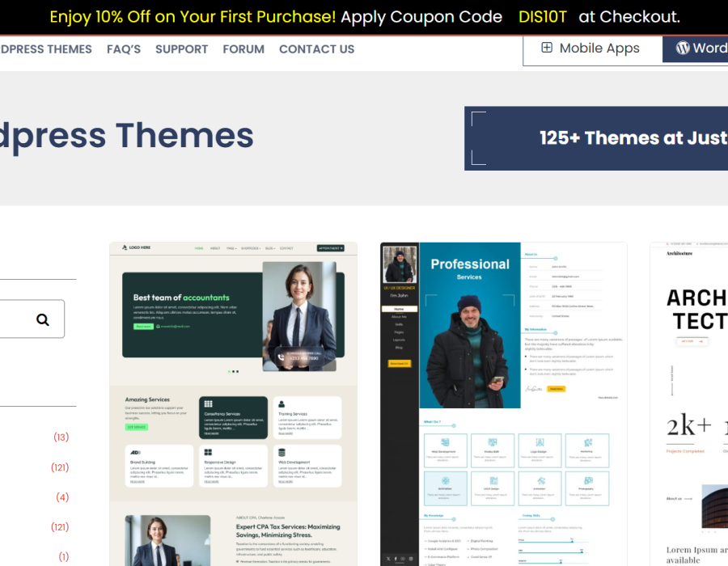
Task: Select the category with count (4)
Action: [62, 497]
